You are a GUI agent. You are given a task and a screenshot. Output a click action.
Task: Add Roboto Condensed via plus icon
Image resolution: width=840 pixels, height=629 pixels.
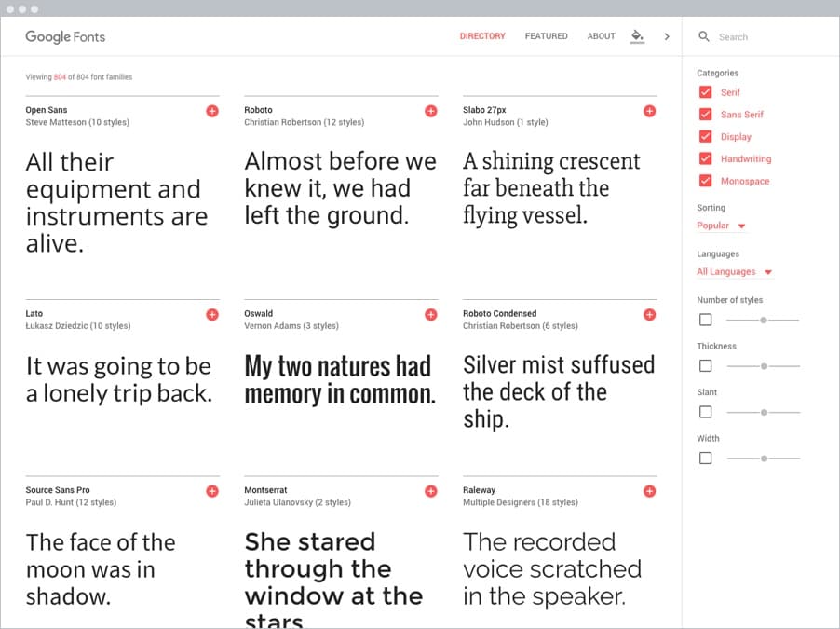649,315
